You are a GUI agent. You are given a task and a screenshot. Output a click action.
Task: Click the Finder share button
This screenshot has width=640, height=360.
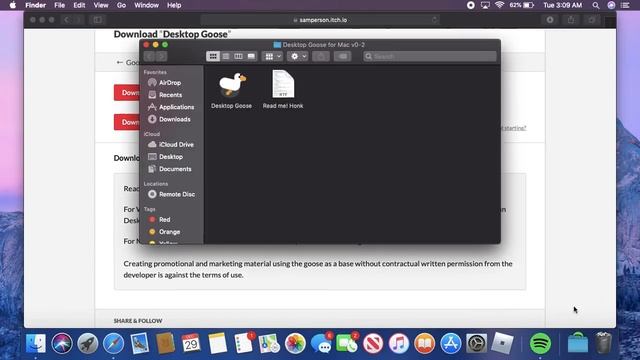321,56
